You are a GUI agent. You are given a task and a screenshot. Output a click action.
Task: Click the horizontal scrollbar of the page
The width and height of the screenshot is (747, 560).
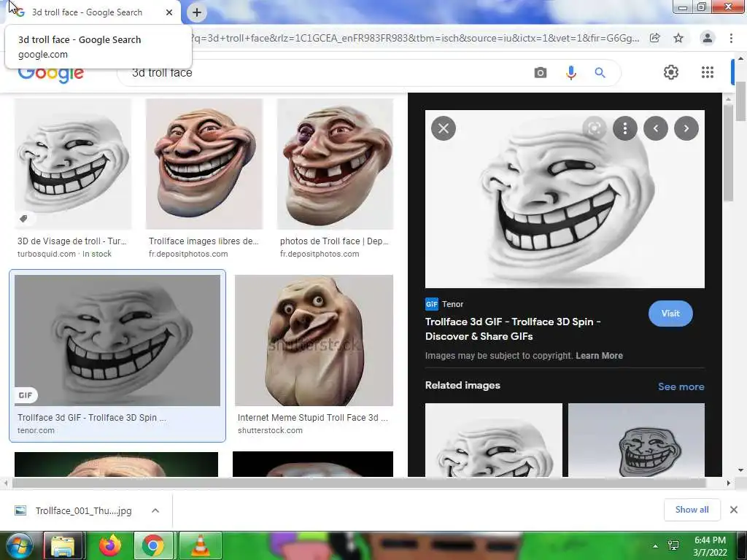pyautogui.click(x=359, y=483)
